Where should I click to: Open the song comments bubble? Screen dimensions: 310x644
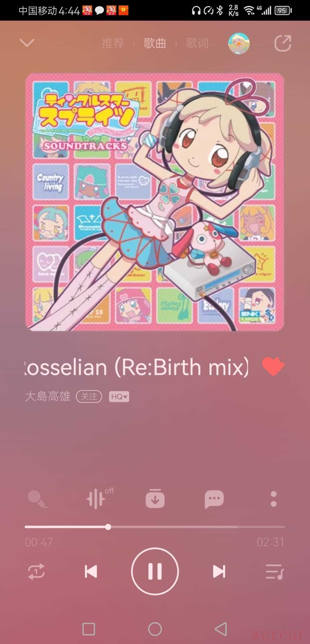[x=214, y=499]
